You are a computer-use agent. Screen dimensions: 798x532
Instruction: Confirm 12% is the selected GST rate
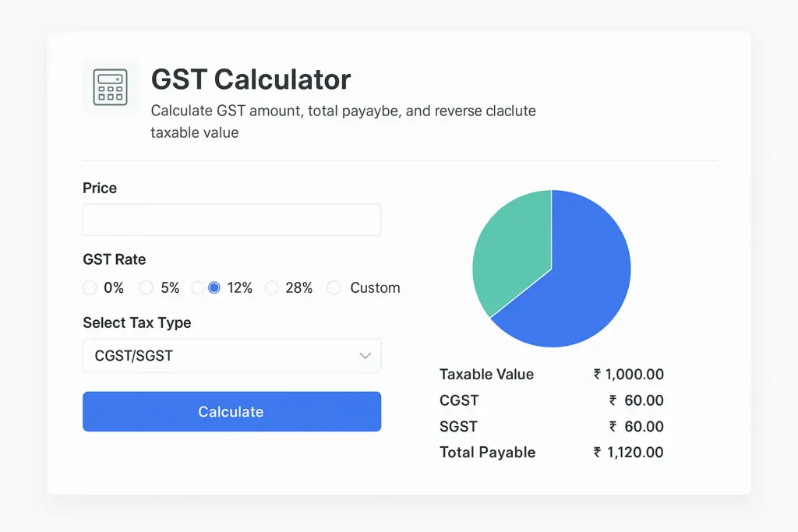[x=214, y=287]
